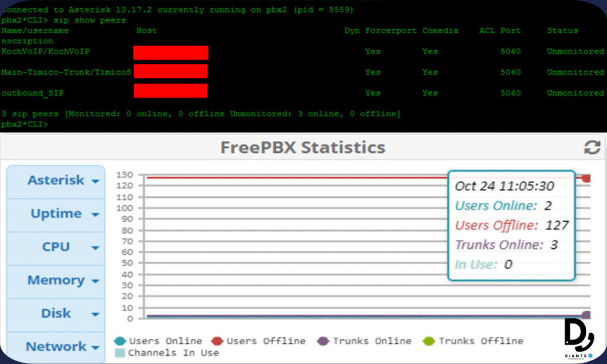Toggle the Users Online legend marker
Image resolution: width=607 pixels, height=364 pixels.
[120, 341]
